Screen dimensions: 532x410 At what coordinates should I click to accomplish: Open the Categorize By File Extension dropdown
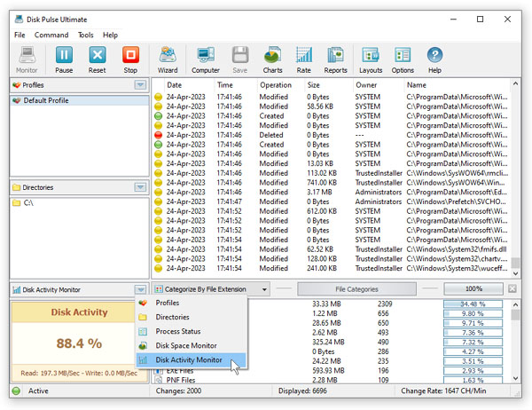point(211,289)
